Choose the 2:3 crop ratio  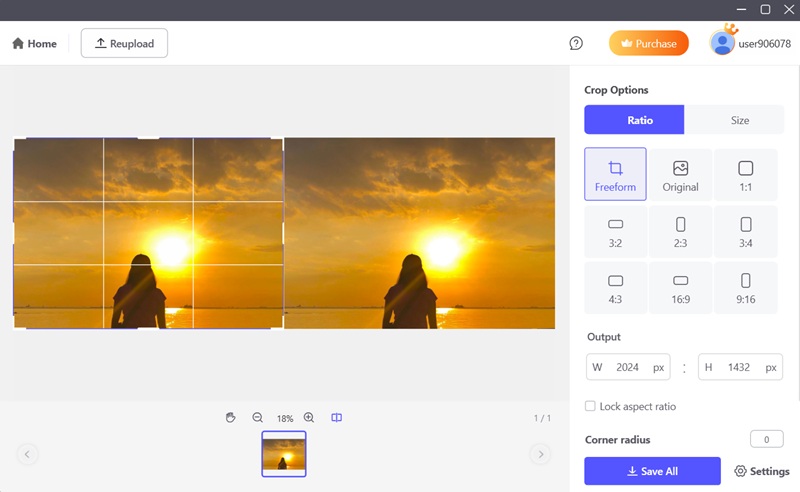click(680, 232)
